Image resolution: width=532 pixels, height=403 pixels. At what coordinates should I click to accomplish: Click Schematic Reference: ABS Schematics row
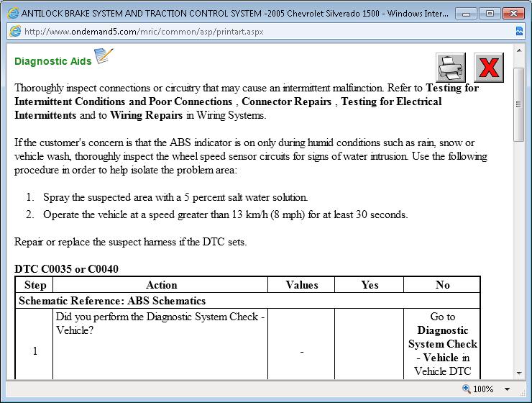coord(248,301)
